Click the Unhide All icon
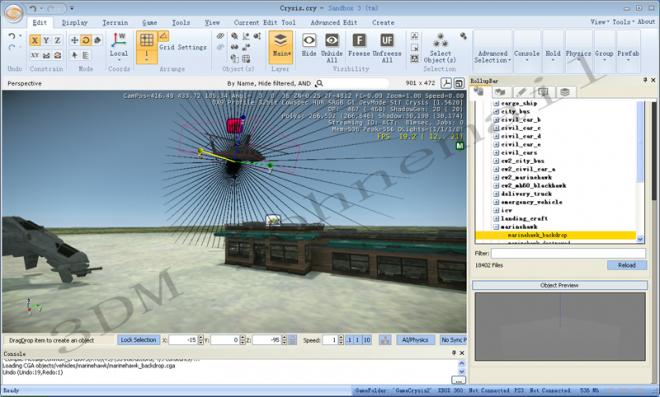The width and height of the screenshot is (660, 397). [x=332, y=41]
